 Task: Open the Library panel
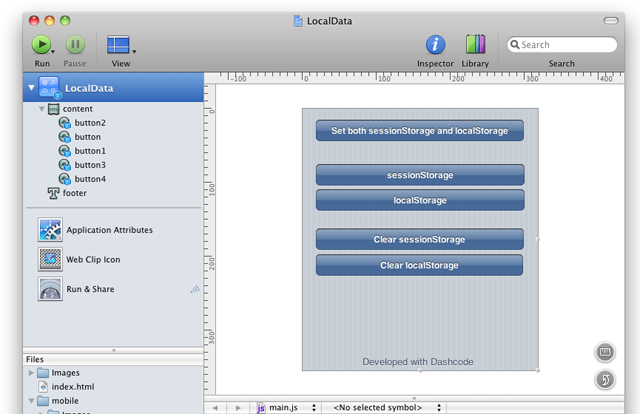(475, 45)
